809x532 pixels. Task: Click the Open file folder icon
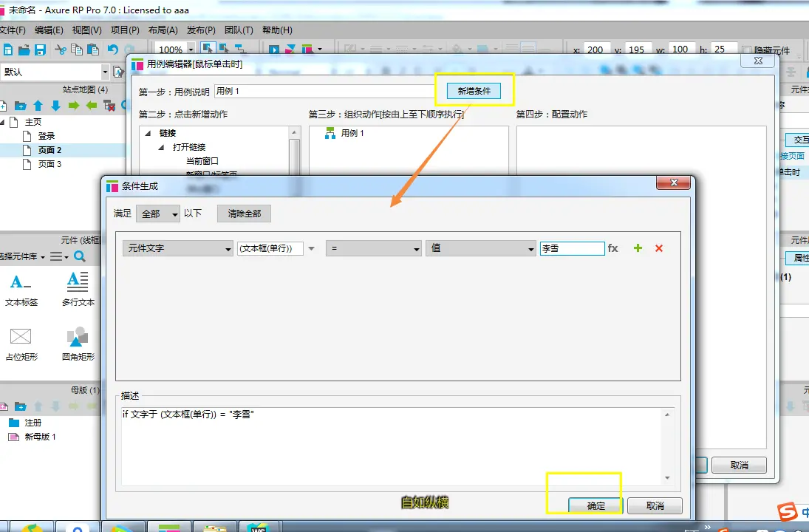pos(24,50)
